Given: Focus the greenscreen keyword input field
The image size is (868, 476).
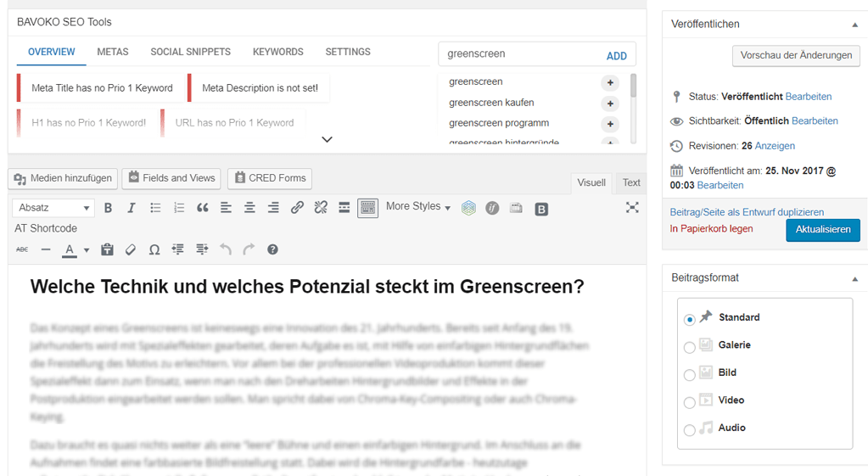Looking at the screenshot, I should (520, 53).
